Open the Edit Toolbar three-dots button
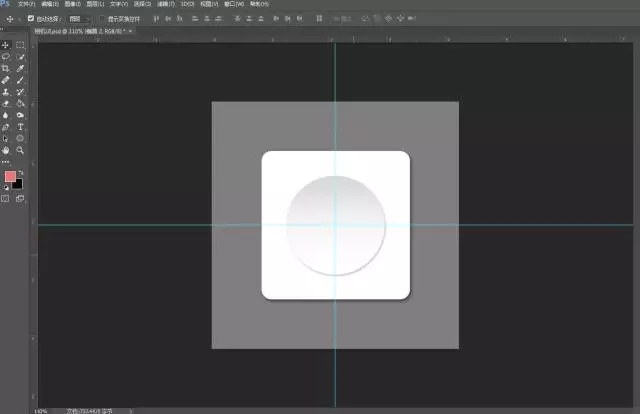Screen dimensions: 640x414 6,162
